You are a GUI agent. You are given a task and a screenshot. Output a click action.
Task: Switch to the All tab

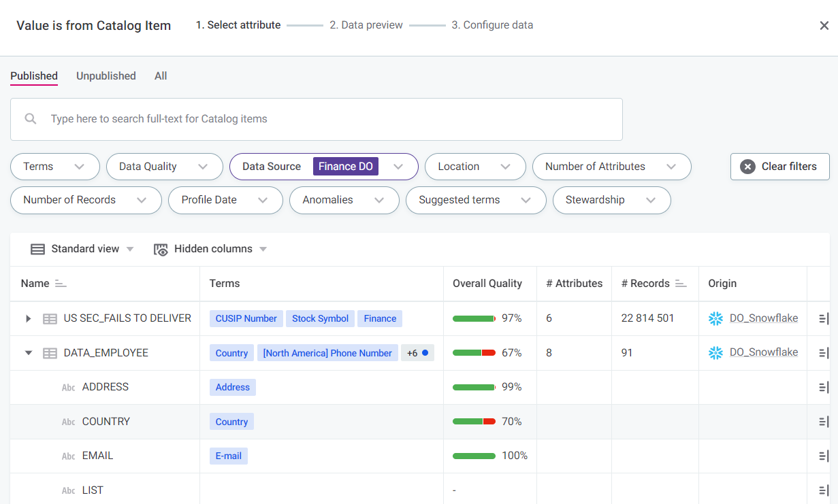(x=161, y=76)
